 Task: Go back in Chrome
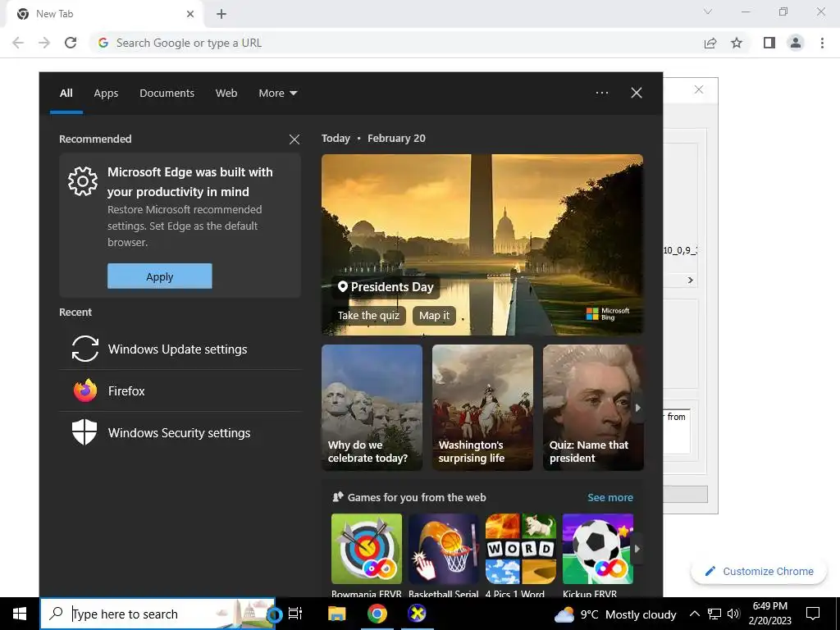18,43
